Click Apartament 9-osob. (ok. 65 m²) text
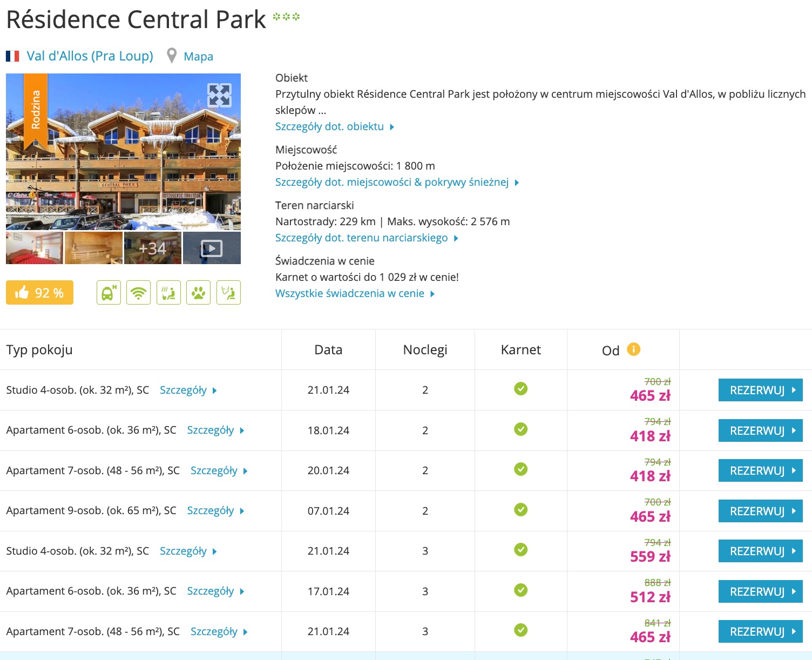The height and width of the screenshot is (660, 812). [x=91, y=510]
